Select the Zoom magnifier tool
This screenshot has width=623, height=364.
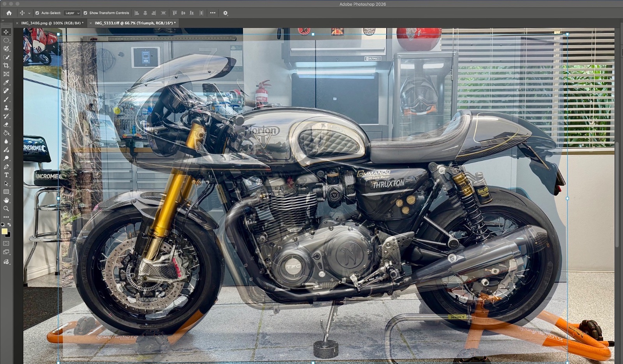coord(6,209)
